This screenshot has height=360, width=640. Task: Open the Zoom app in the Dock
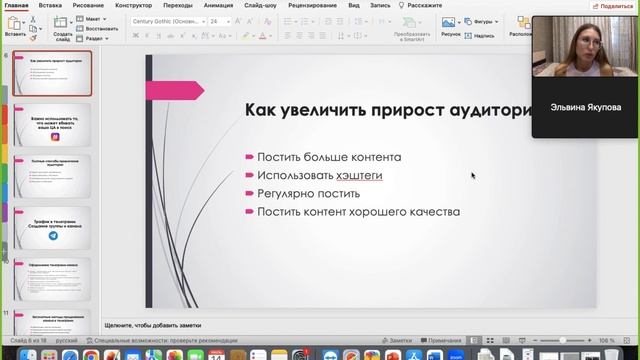(456, 356)
